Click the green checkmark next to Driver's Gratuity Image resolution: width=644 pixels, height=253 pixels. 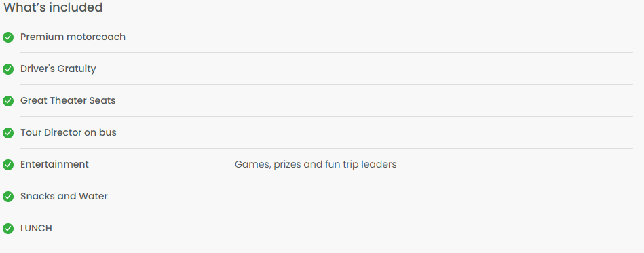8,69
